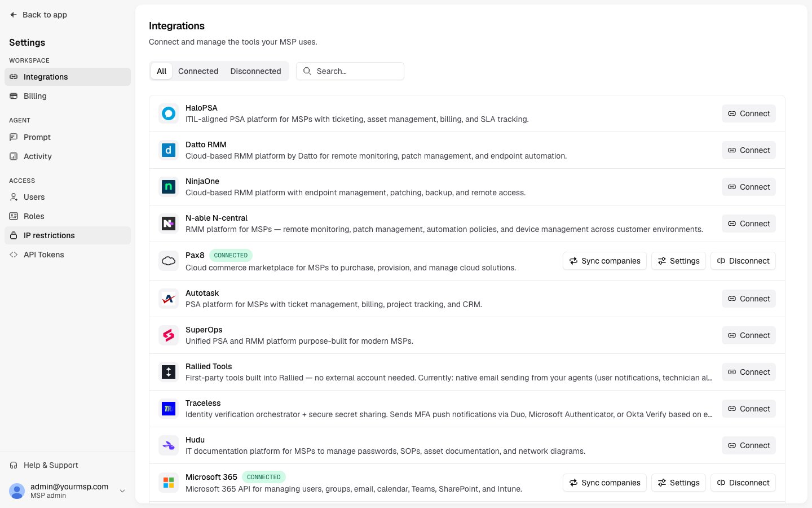Image resolution: width=812 pixels, height=508 pixels.
Task: Click the Autotask logo icon
Action: click(169, 299)
